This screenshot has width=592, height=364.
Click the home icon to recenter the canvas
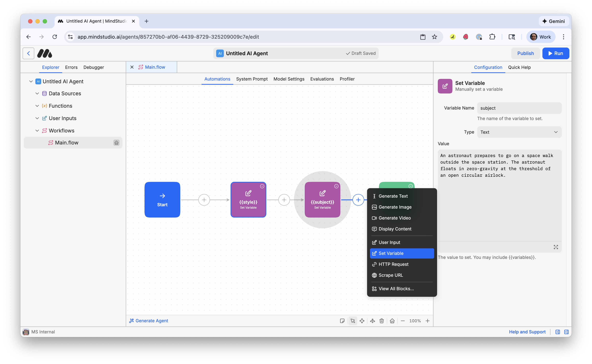coord(392,321)
